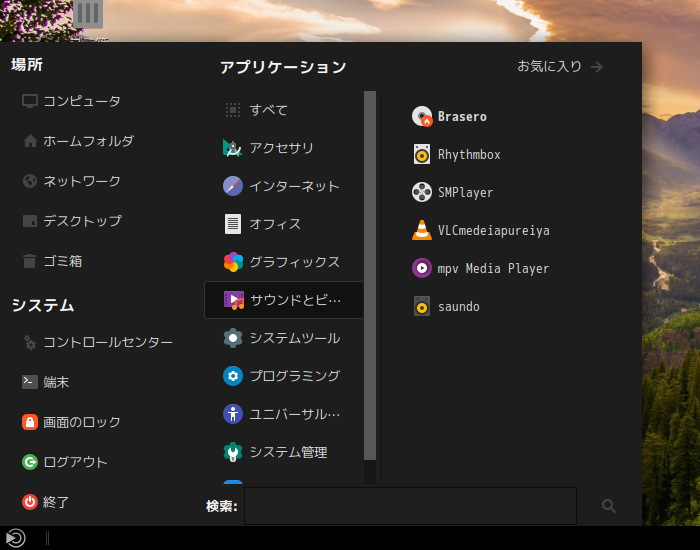
Task: Click the システムツール category label
Action: [295, 338]
